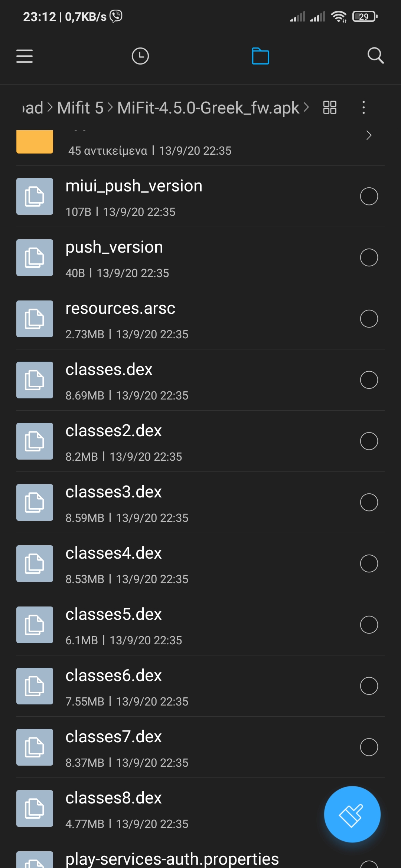Expand the folder with 45 items

[x=369, y=136]
